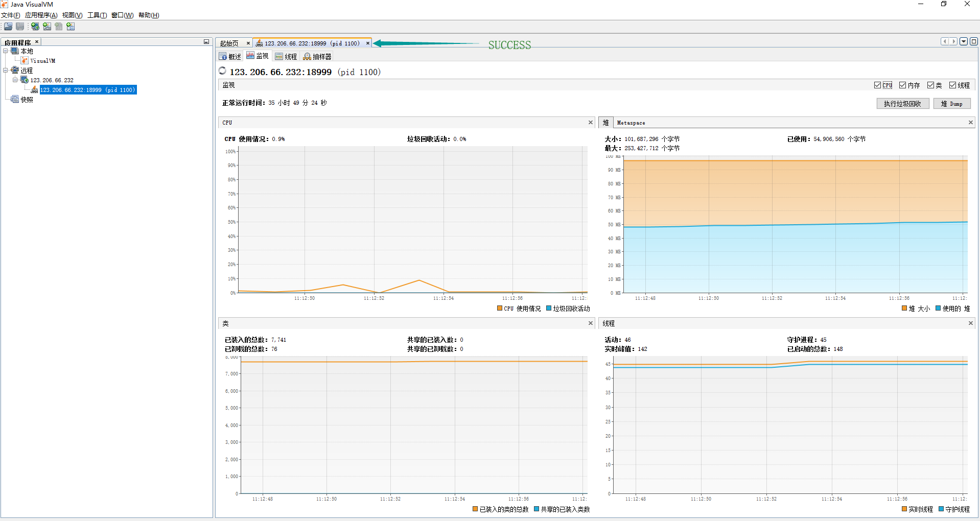This screenshot has width=980, height=521.
Task: Select the 堆 heap chart tab
Action: pyautogui.click(x=606, y=123)
